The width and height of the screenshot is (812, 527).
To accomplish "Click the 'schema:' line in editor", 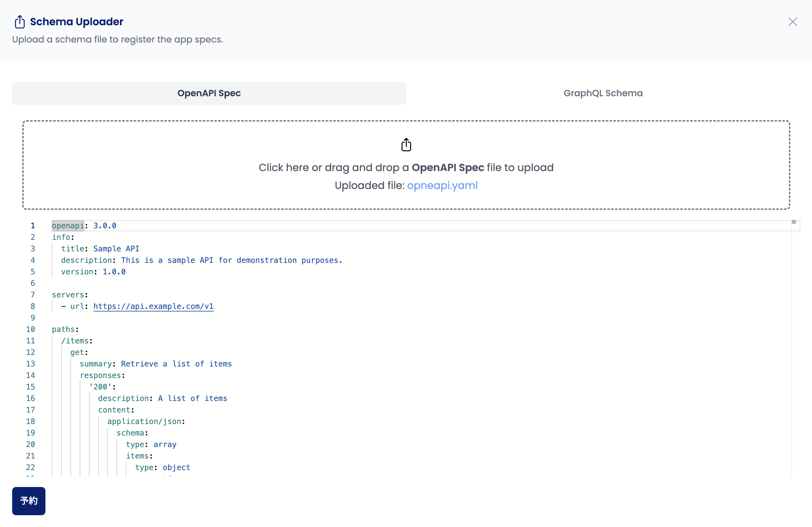I will click(x=132, y=433).
